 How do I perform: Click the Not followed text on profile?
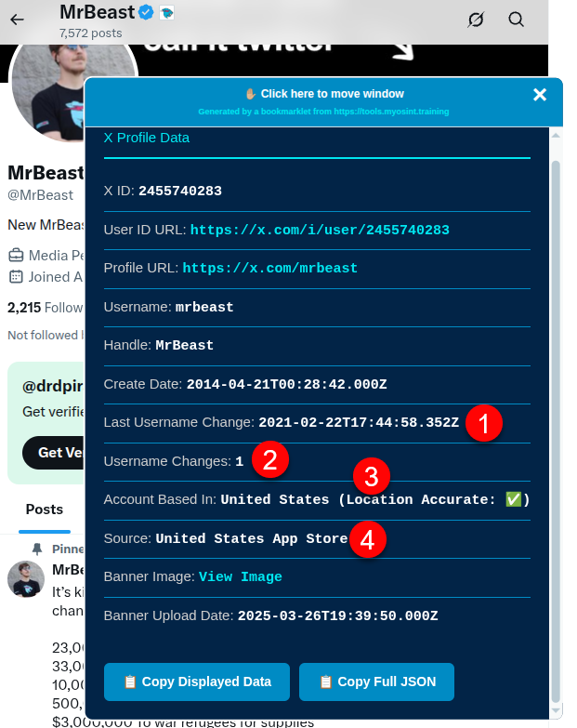(x=46, y=336)
